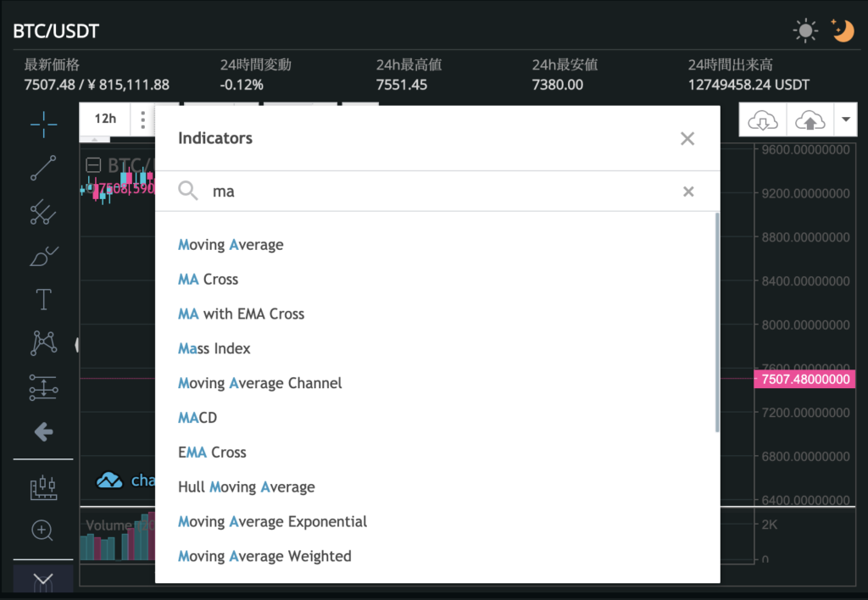Image resolution: width=868 pixels, height=600 pixels.
Task: Click the cloud download load chart button
Action: point(763,119)
